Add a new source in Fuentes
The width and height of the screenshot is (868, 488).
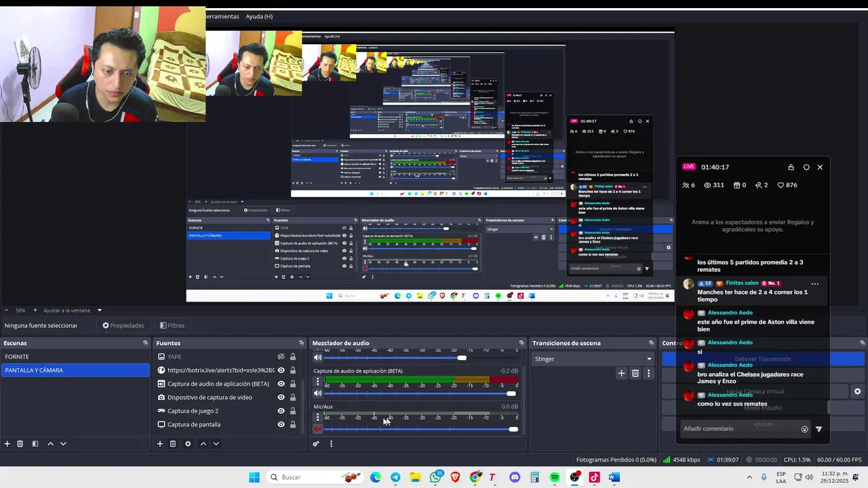click(160, 444)
